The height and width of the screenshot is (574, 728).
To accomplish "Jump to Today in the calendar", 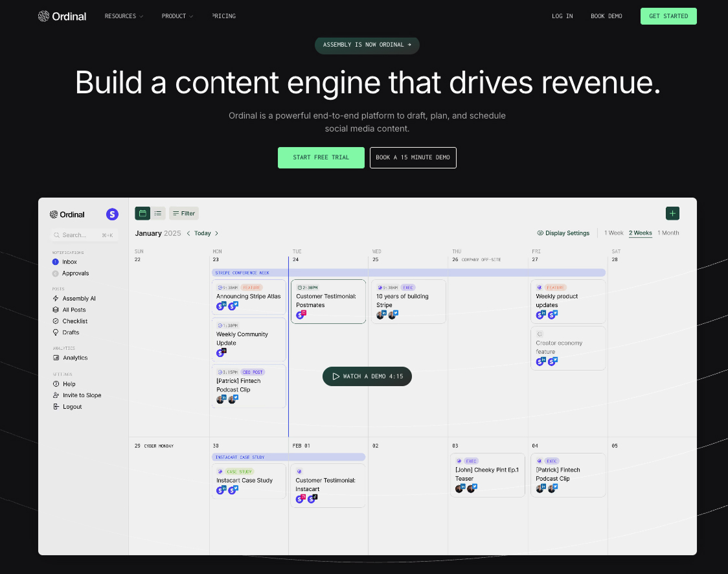I will click(x=203, y=234).
